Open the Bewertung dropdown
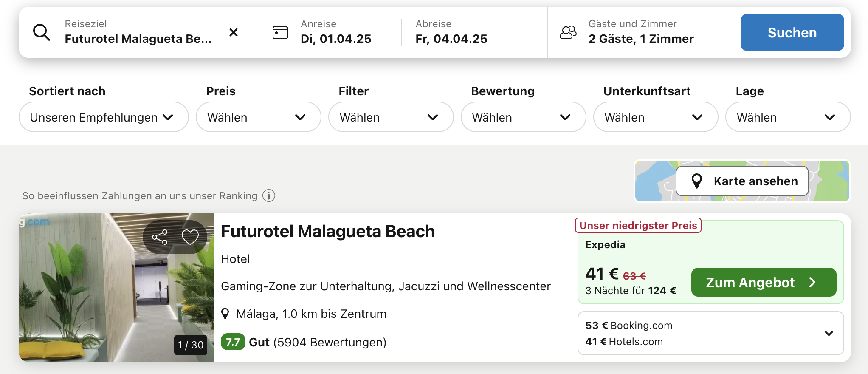This screenshot has height=374, width=868. [x=523, y=117]
